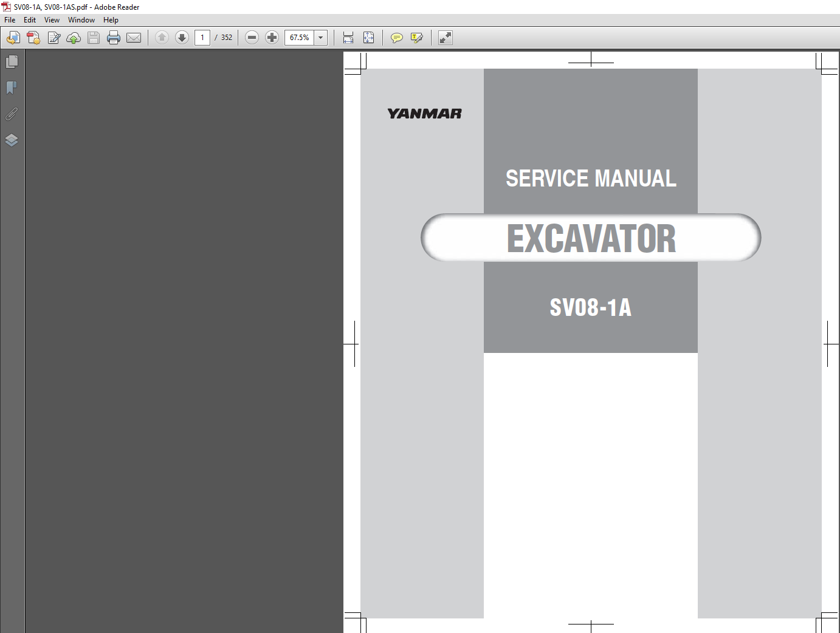The image size is (840, 633).
Task: Open the Layers panel in the sidebar
Action: point(12,140)
